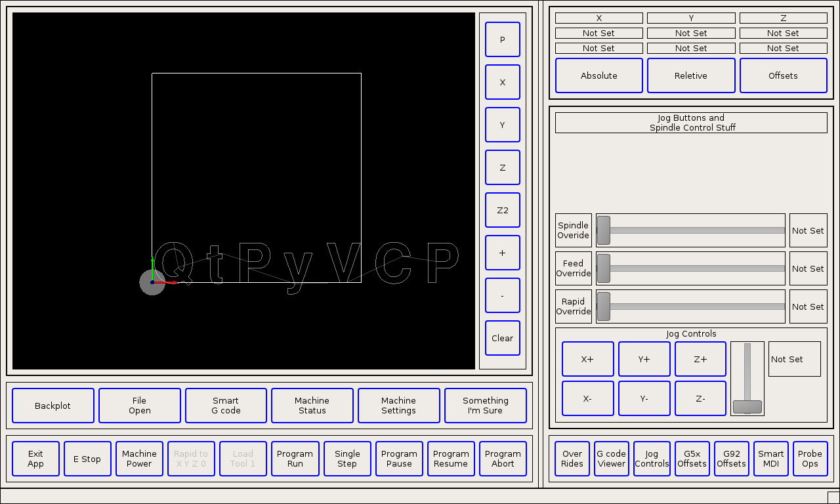Jog the axis with X-
840x504 pixels.
[587, 398]
